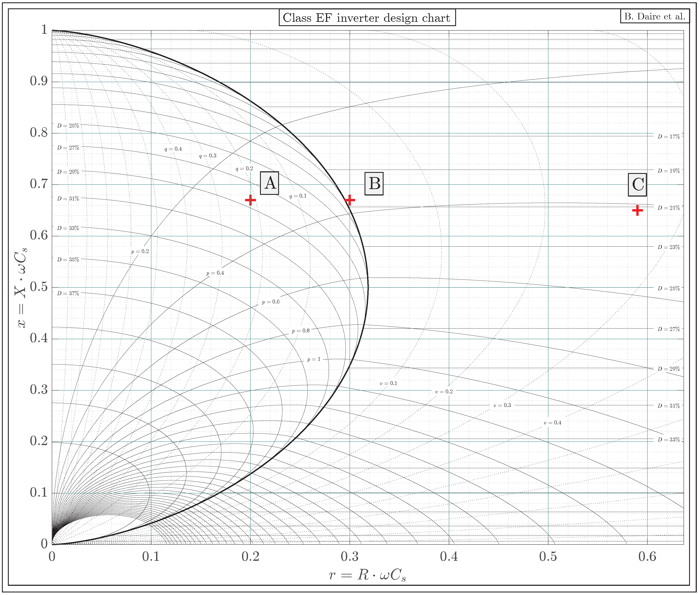Click the boxed letter C label
Screen dimensions: 700x595
(637, 185)
